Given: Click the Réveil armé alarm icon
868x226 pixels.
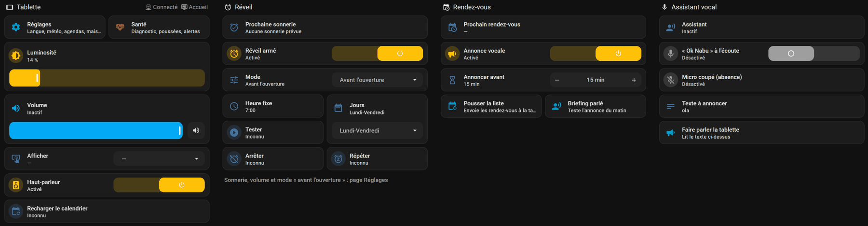Looking at the screenshot, I should pos(234,54).
